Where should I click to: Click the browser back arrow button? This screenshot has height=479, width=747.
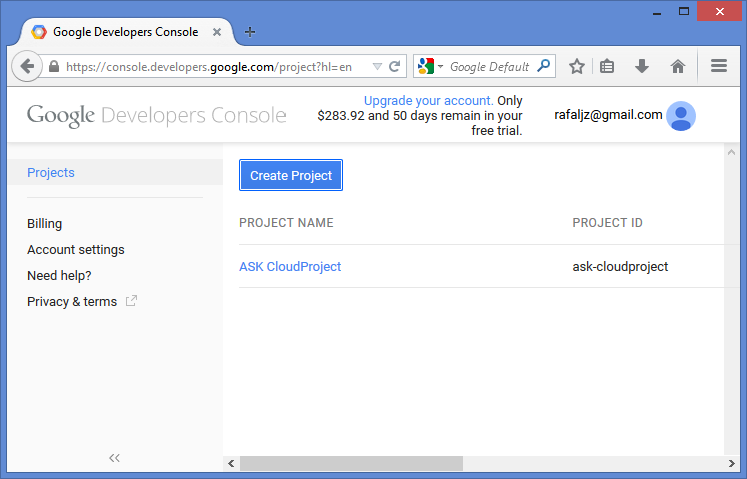27,66
